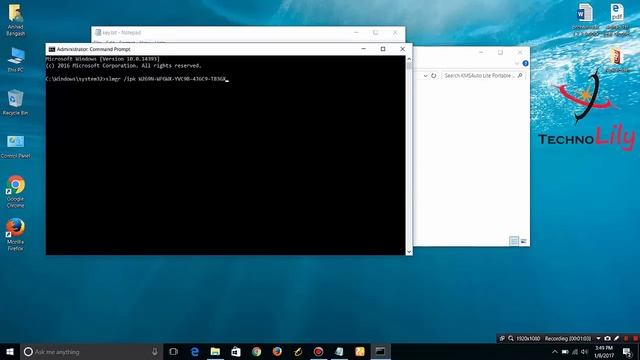Viewport: 640px width, 360px height.
Task: Stop the recording with the red square
Action: click(x=636, y=338)
